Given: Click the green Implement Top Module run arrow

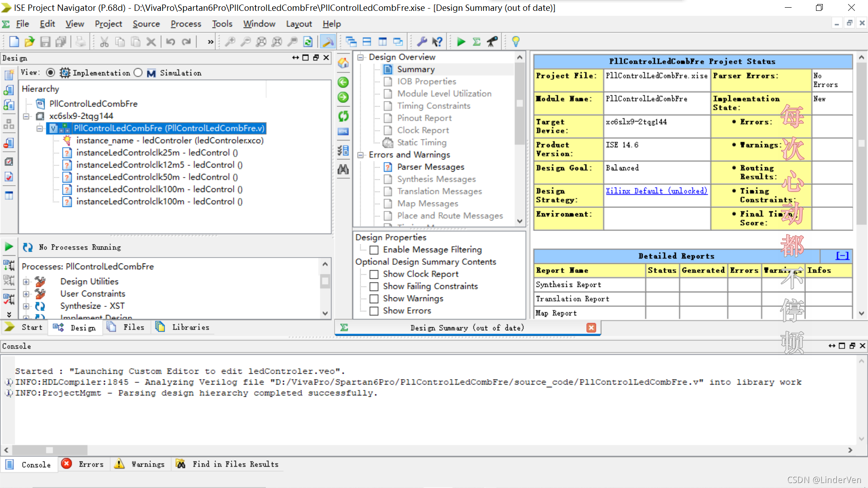Looking at the screenshot, I should point(461,42).
